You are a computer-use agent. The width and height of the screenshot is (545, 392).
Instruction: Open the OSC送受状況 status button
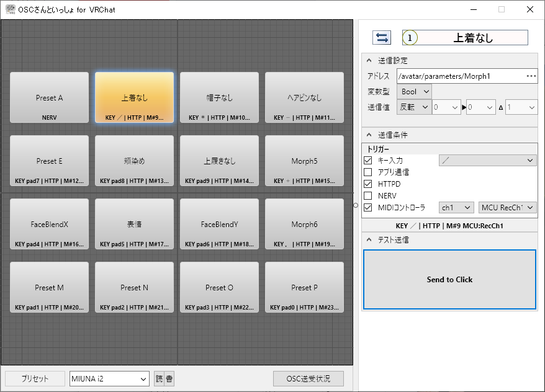[309, 379]
